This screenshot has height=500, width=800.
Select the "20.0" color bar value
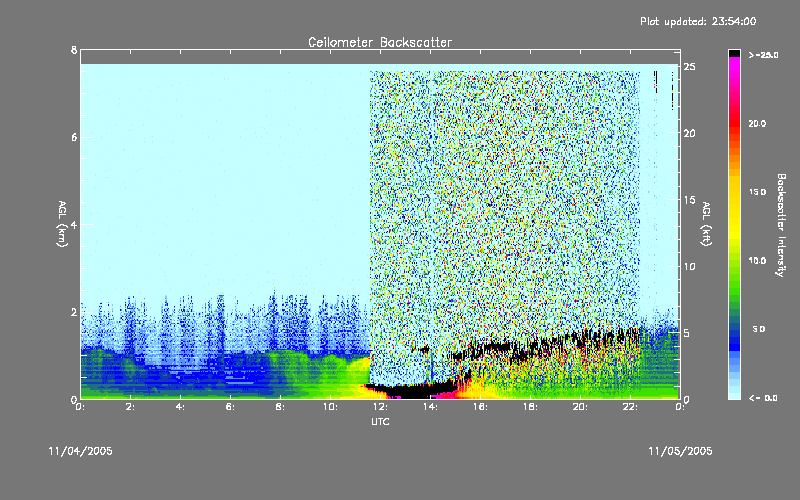pos(757,123)
